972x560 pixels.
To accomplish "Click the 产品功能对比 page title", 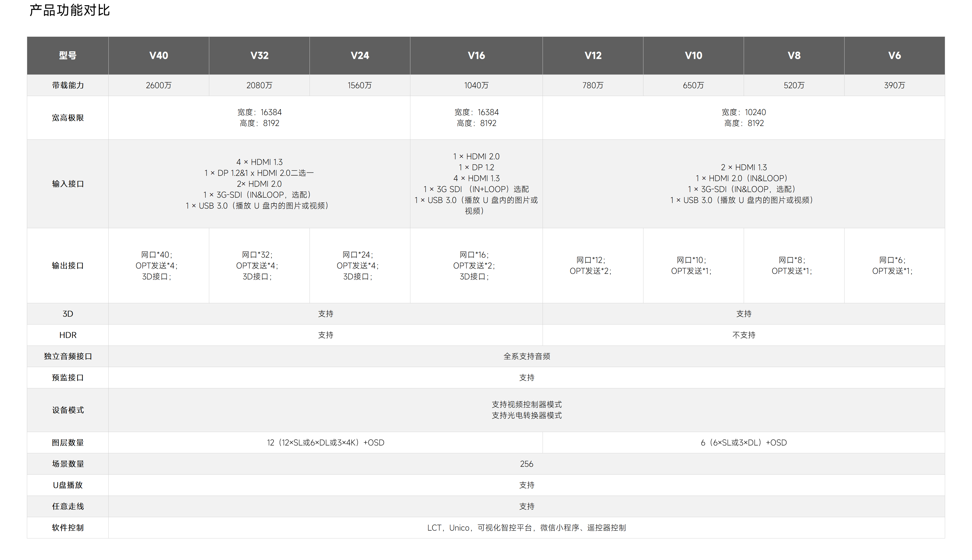I will pos(70,10).
